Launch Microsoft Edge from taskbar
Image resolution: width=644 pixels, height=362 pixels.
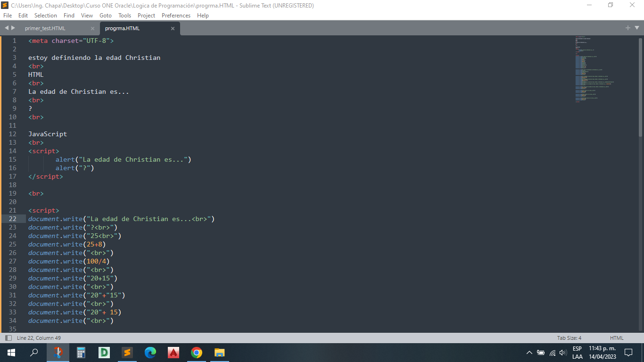150,353
